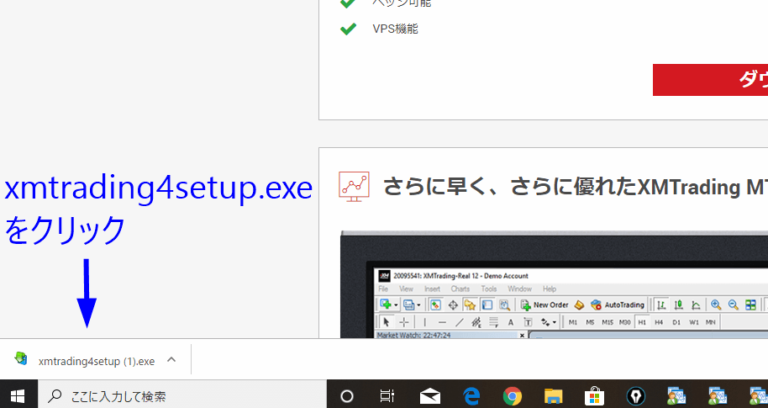Screen dimensions: 768x408
Task: Click the VPS機能 feature text
Action: [395, 29]
